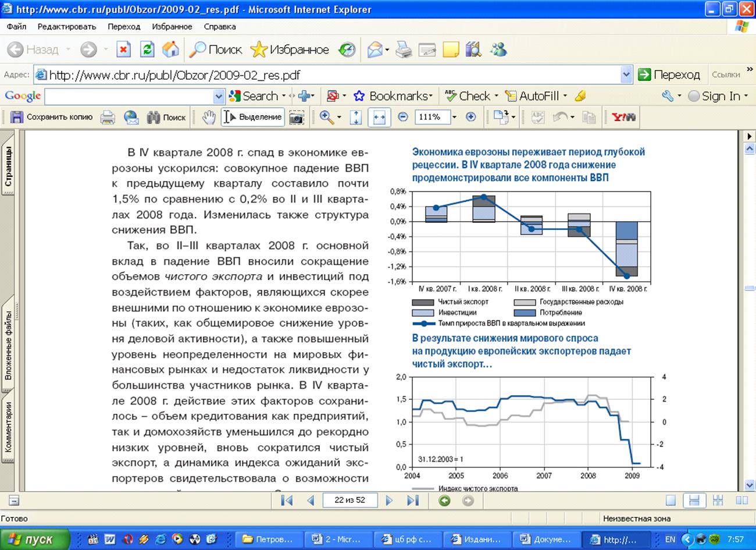Expand the 111% zoom level dropdown

click(x=454, y=117)
